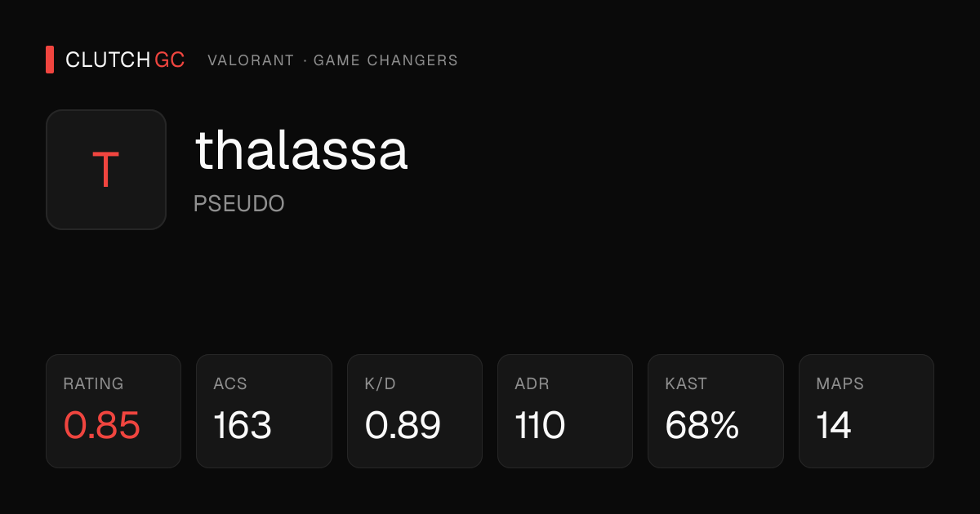980x514 pixels.
Task: Click the thalassa player name
Action: (x=301, y=151)
